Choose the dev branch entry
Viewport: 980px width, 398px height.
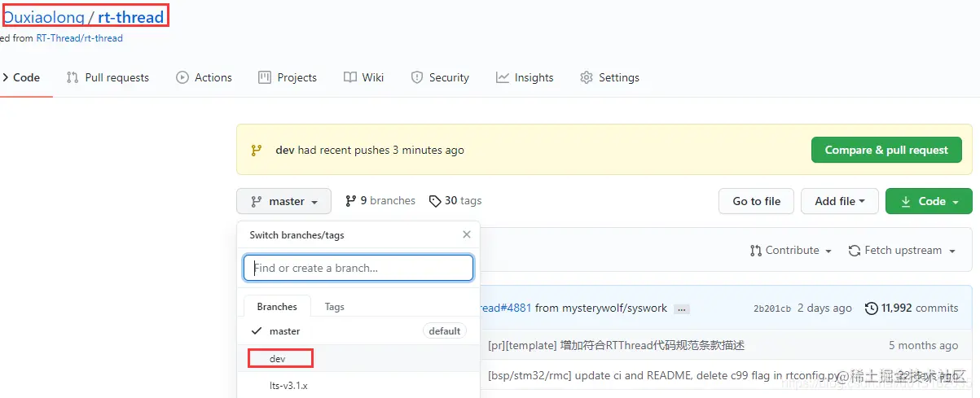pos(358,358)
